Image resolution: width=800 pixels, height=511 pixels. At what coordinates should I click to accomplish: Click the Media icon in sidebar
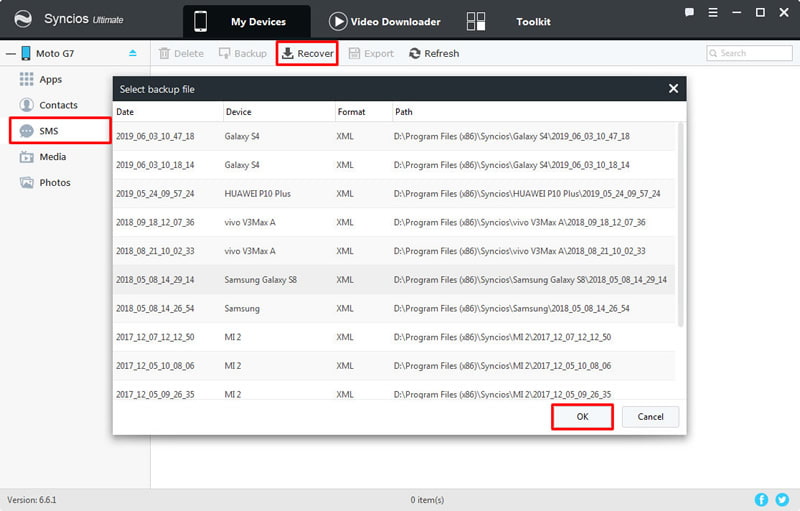coord(26,157)
